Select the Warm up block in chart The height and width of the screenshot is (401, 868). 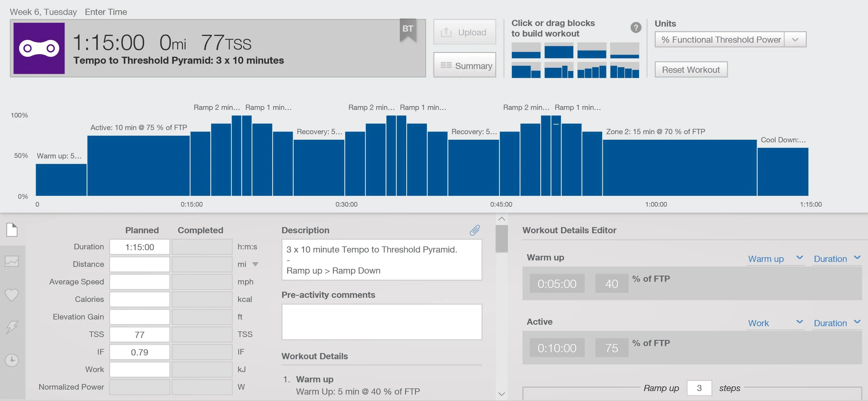click(x=61, y=180)
